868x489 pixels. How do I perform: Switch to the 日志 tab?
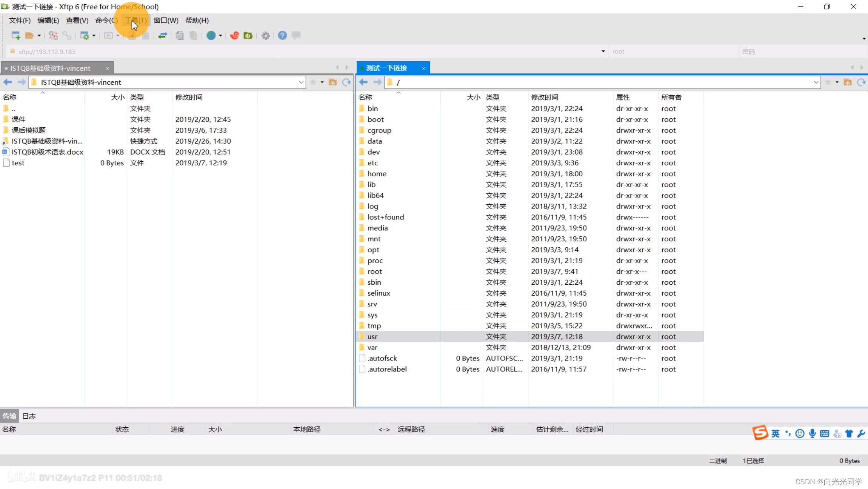point(29,416)
